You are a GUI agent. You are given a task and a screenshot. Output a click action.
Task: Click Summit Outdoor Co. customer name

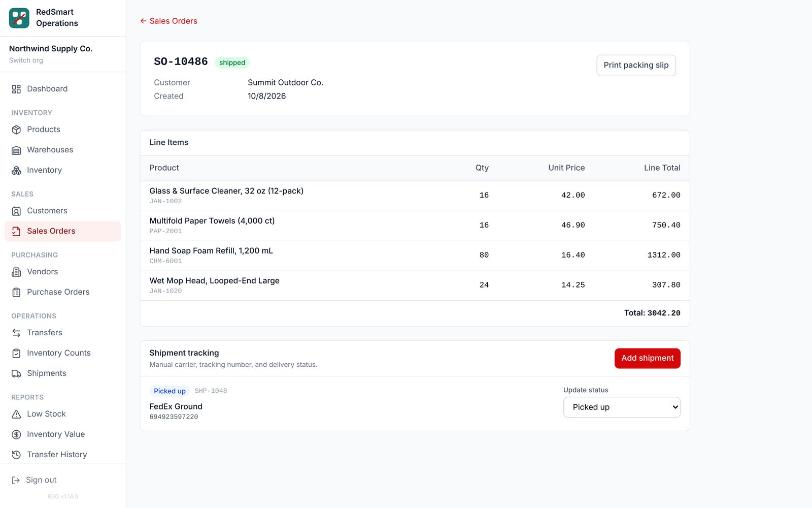tap(285, 82)
